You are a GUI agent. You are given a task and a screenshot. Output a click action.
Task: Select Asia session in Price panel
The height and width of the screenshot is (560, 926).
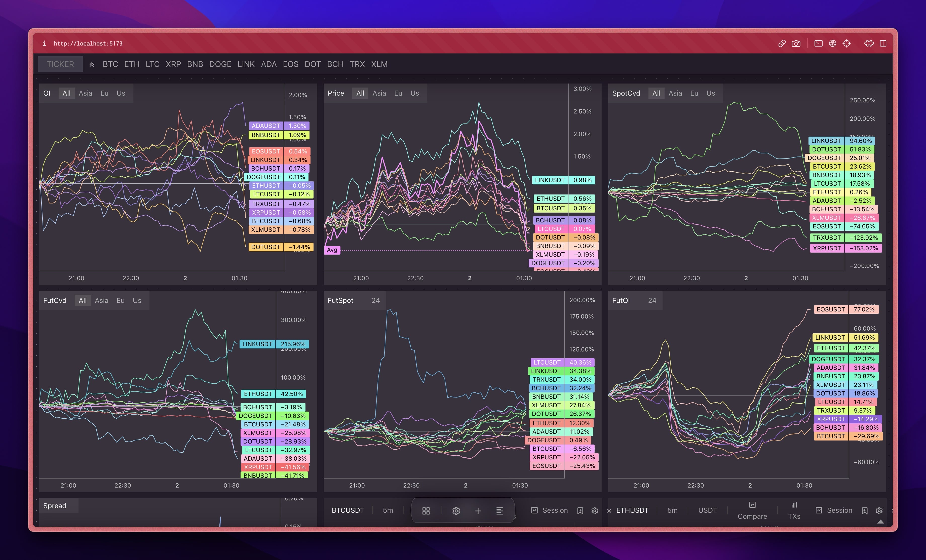[x=379, y=93]
